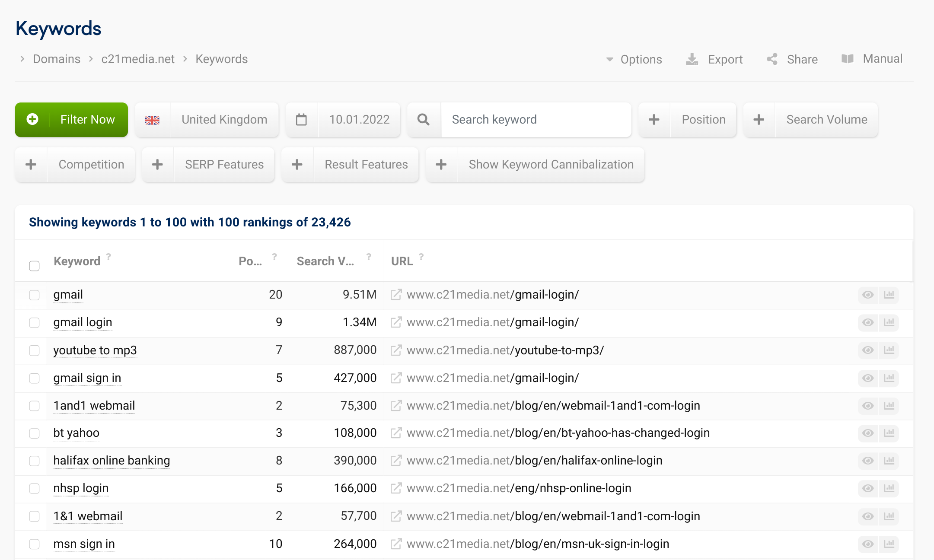934x560 pixels.
Task: Open the halifax online banking keyword link
Action: (112, 461)
